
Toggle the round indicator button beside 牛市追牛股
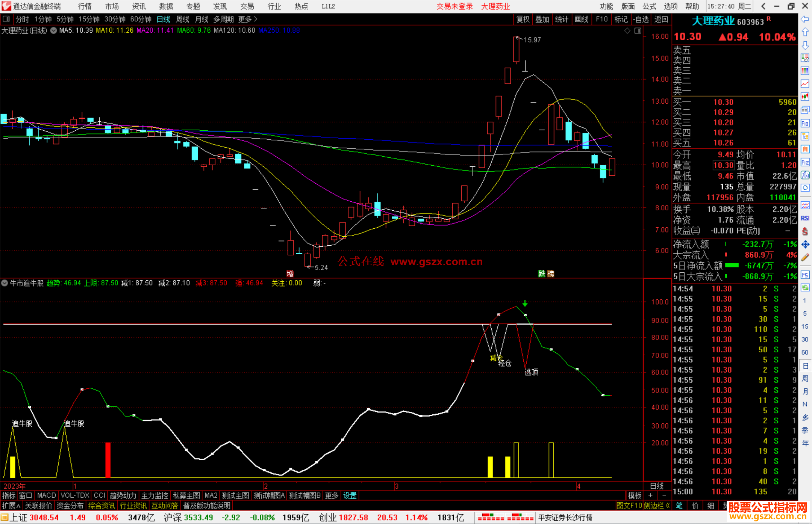point(5,283)
